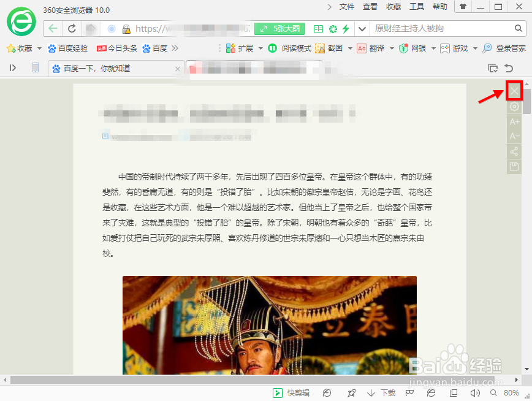Toggle page sound with speaker icon
This screenshot has width=532, height=401.
pos(475,393)
